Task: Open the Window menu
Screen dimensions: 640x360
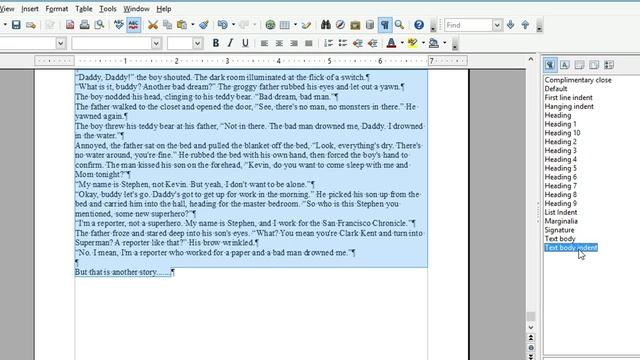Action: 136,9
